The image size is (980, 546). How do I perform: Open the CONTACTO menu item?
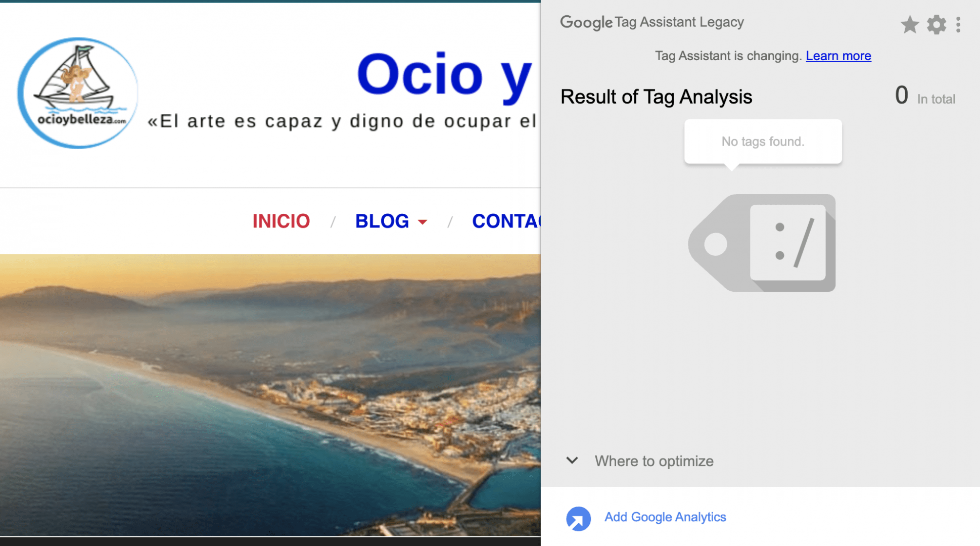[506, 221]
